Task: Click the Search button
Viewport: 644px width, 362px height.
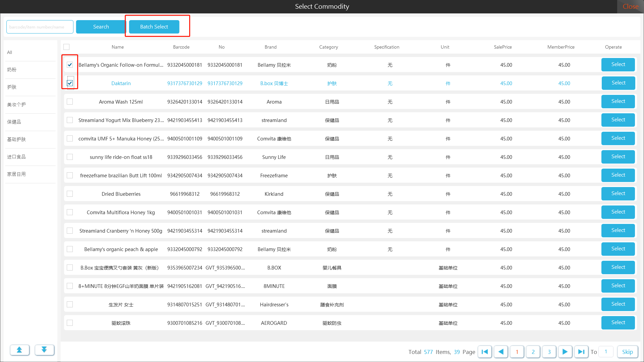Action: pyautogui.click(x=101, y=27)
